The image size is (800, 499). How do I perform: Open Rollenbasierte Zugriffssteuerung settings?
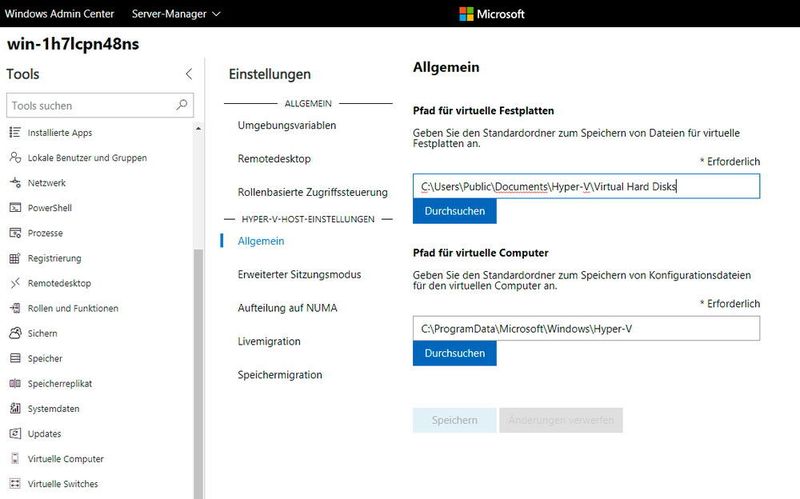pos(312,192)
